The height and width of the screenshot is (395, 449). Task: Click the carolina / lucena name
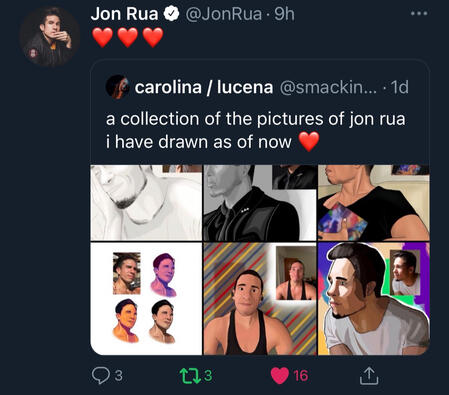coord(204,87)
